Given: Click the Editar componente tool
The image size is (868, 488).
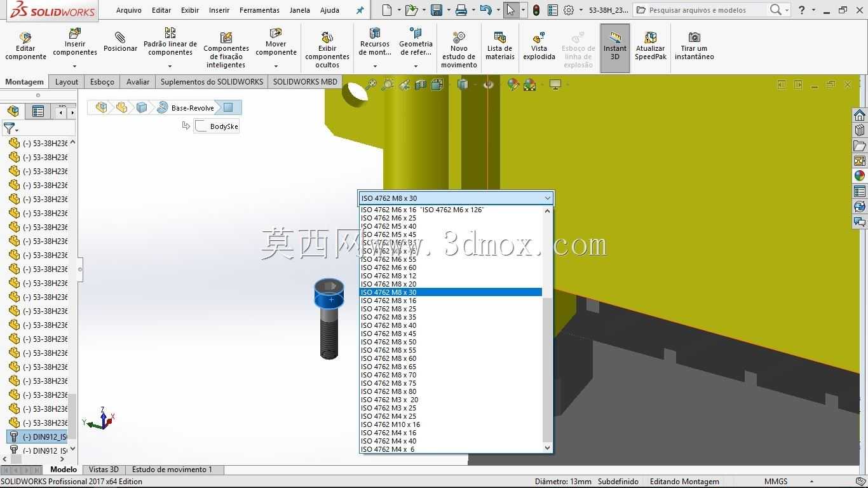Looking at the screenshot, I should pos(25,46).
